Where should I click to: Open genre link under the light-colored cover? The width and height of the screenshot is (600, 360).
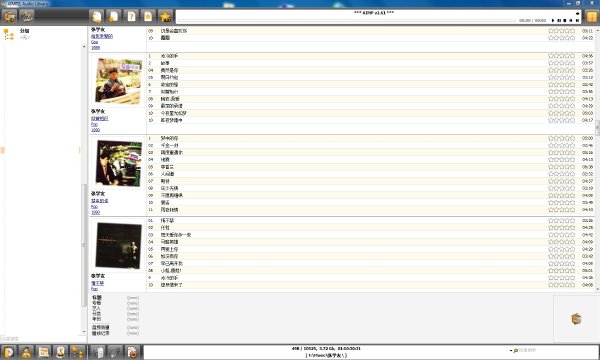click(95, 124)
